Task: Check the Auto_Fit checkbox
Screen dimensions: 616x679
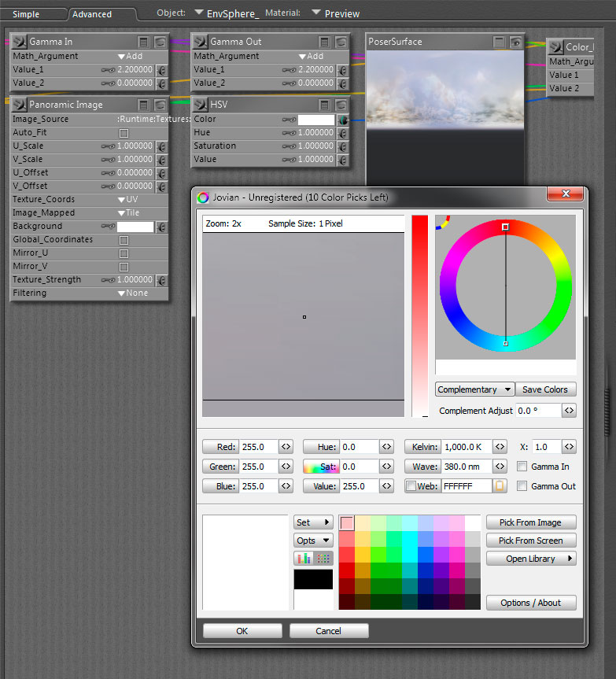Action: point(123,133)
